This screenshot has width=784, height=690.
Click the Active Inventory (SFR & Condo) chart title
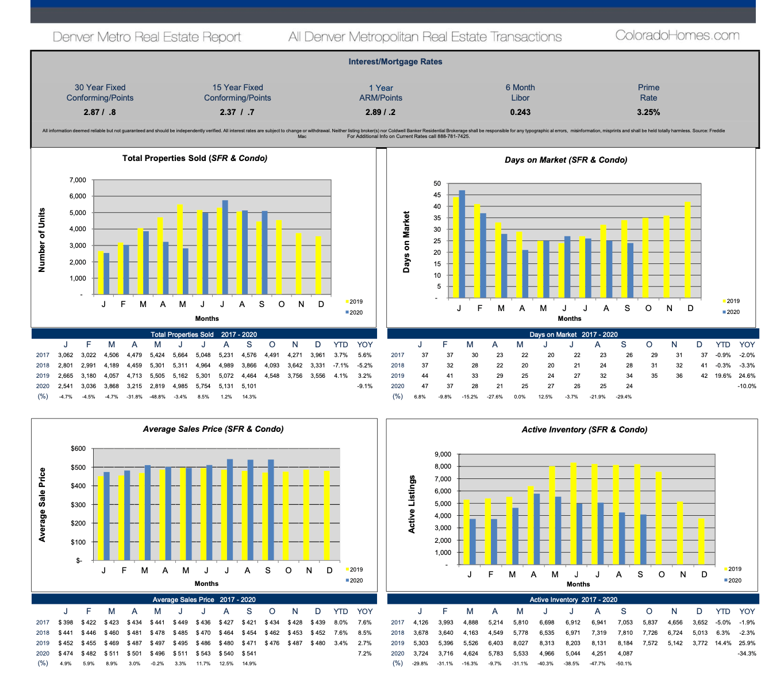coord(584,430)
